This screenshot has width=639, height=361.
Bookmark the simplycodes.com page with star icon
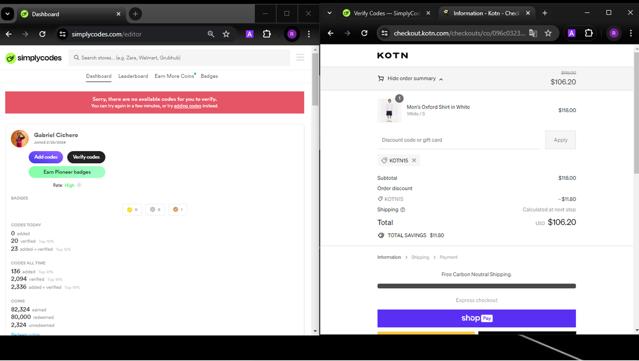[226, 34]
